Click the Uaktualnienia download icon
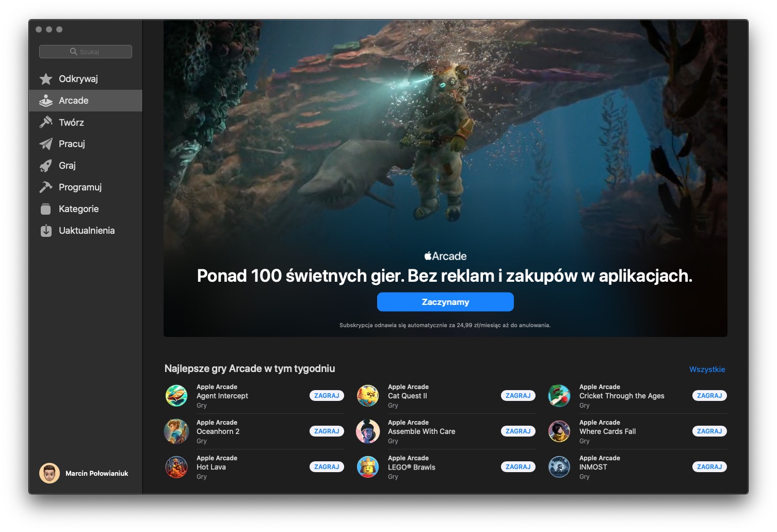The height and width of the screenshot is (532, 777). pos(46,231)
